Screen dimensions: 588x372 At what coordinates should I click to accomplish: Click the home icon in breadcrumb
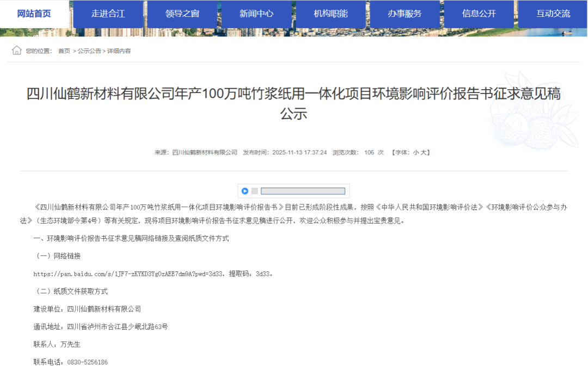click(17, 51)
